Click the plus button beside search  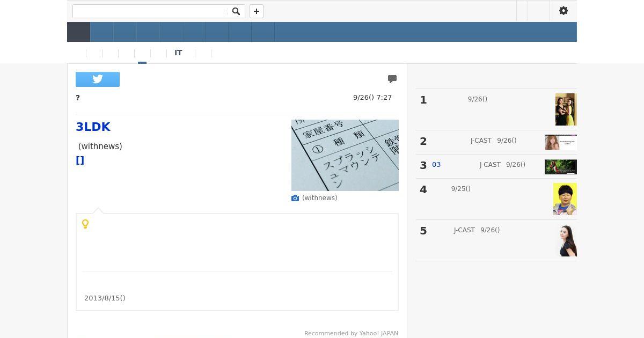pos(257,11)
